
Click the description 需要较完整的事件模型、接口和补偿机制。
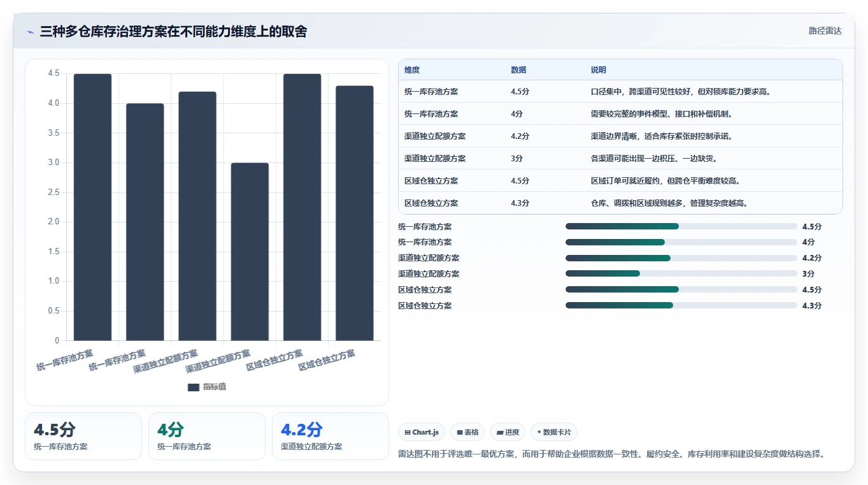(662, 114)
